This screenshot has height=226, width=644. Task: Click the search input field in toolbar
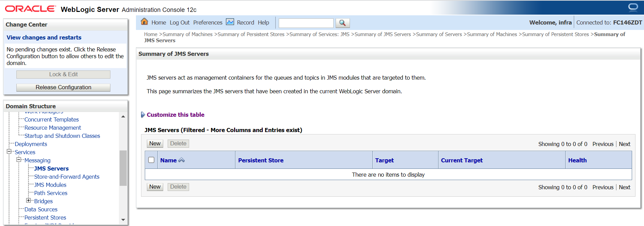[306, 23]
